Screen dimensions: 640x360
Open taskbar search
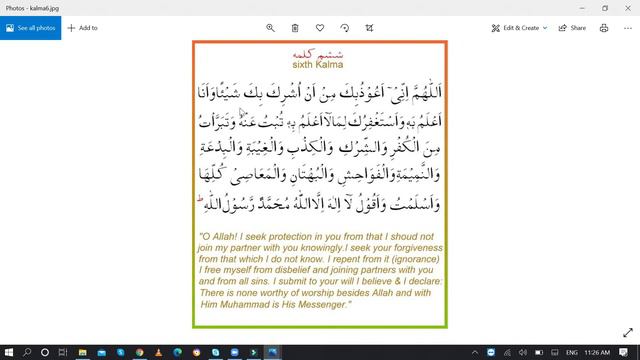point(27,352)
